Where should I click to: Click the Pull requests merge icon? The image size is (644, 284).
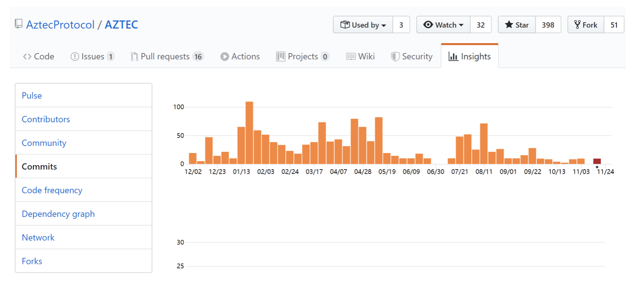pyautogui.click(x=134, y=57)
